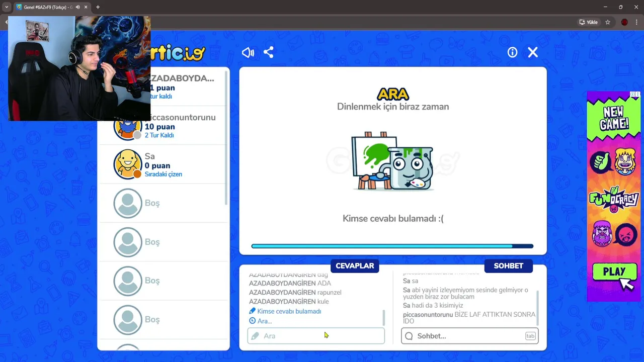Image resolution: width=644 pixels, height=362 pixels.
Task: Focus the Ara answer input field
Action: pyautogui.click(x=316, y=336)
